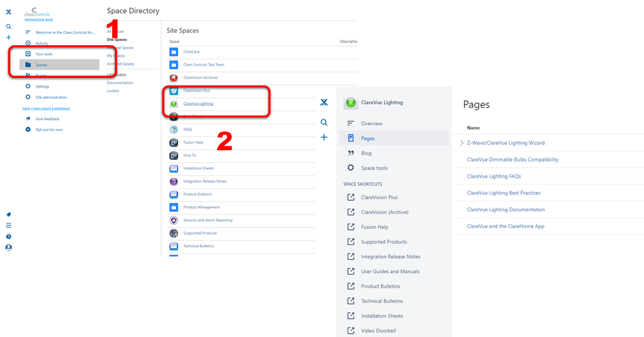Open Fusion Help under Space Shortcuts
Image resolution: width=644 pixels, height=337 pixels.
375,227
